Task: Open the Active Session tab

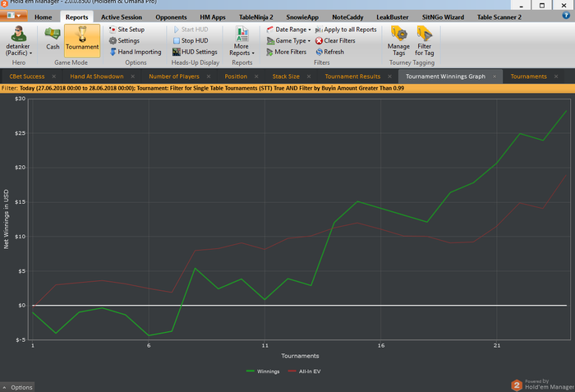Action: tap(122, 17)
